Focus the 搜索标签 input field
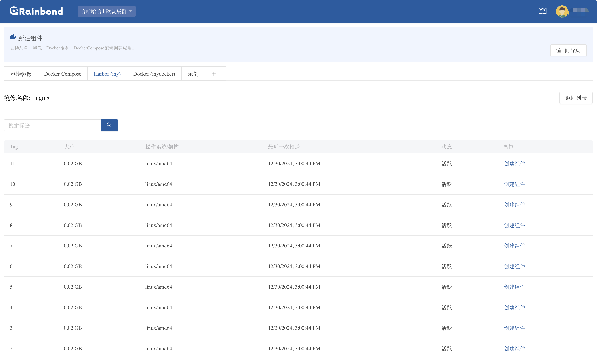 pos(52,125)
